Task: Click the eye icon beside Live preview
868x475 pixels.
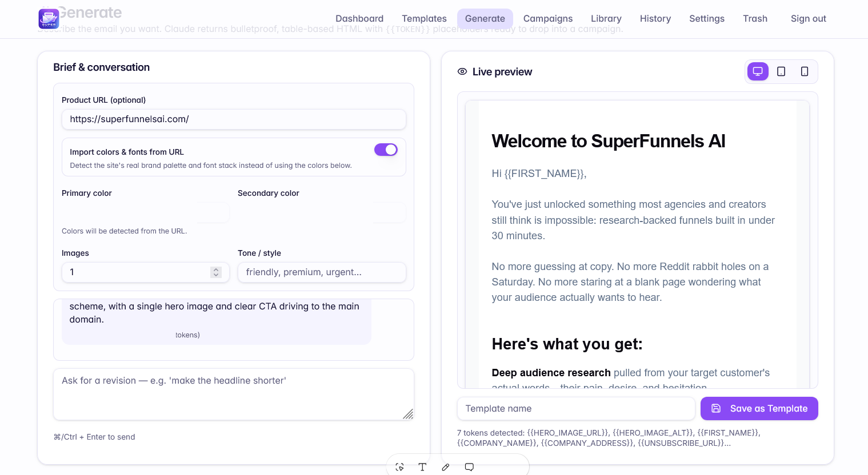Action: point(462,71)
